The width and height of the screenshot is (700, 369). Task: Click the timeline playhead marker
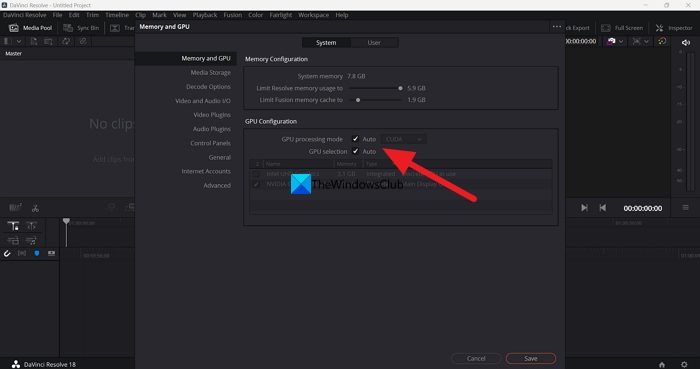tap(66, 221)
